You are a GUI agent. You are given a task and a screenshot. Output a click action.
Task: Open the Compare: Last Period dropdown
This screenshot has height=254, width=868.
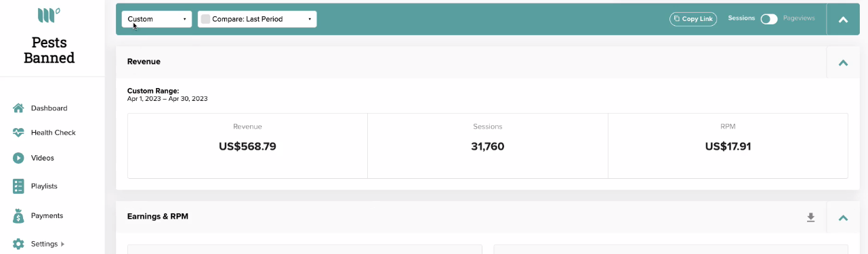click(x=257, y=19)
